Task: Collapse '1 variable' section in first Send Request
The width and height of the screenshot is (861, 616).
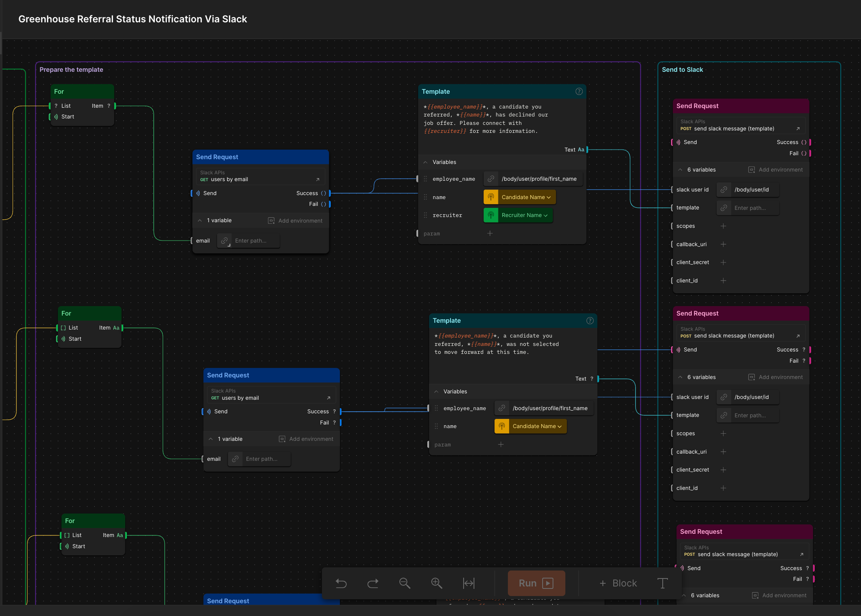Action: (199, 220)
